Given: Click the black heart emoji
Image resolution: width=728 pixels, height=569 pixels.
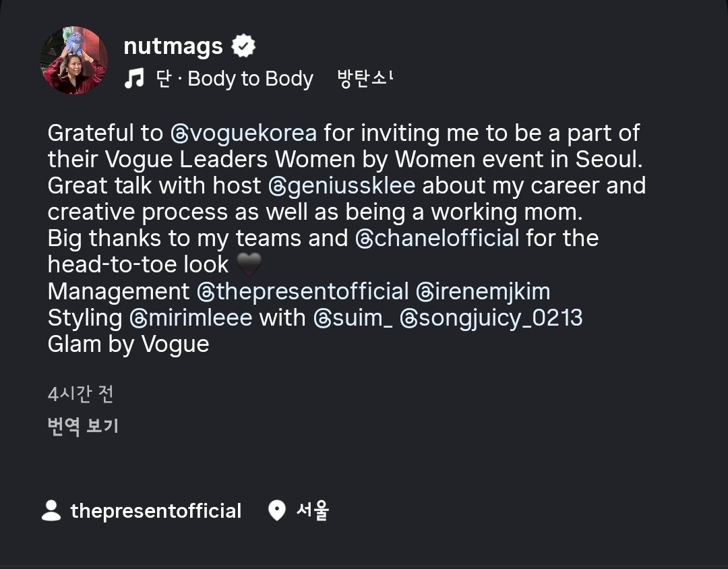Looking at the screenshot, I should [249, 265].
